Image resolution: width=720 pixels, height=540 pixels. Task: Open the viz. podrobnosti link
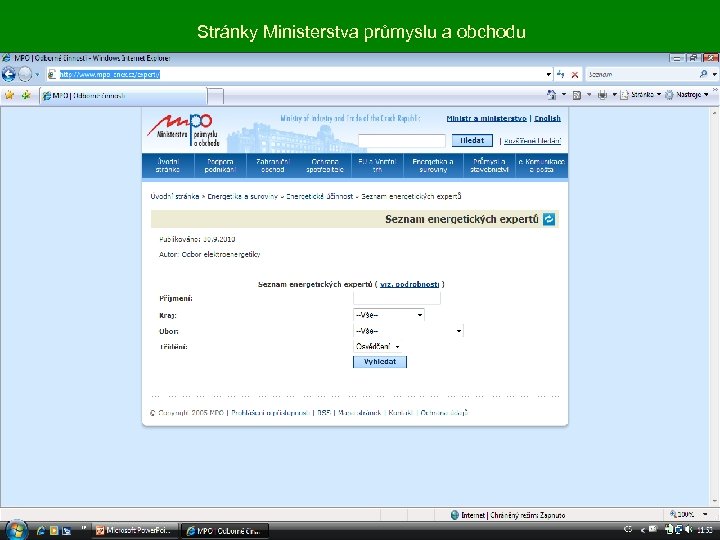coord(410,284)
